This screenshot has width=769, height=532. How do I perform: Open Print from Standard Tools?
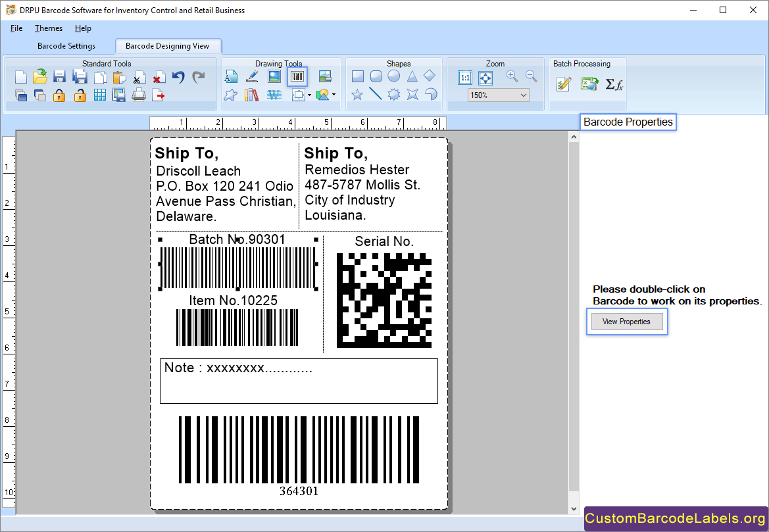[x=139, y=95]
